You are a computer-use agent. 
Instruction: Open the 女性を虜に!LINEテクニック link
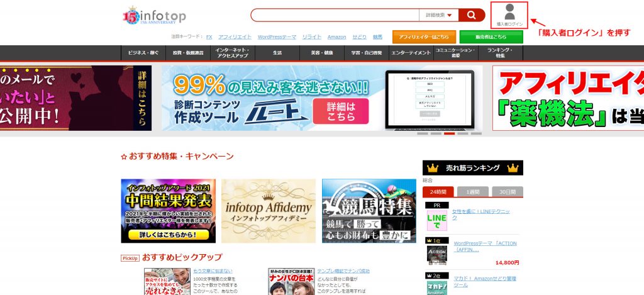(x=481, y=214)
